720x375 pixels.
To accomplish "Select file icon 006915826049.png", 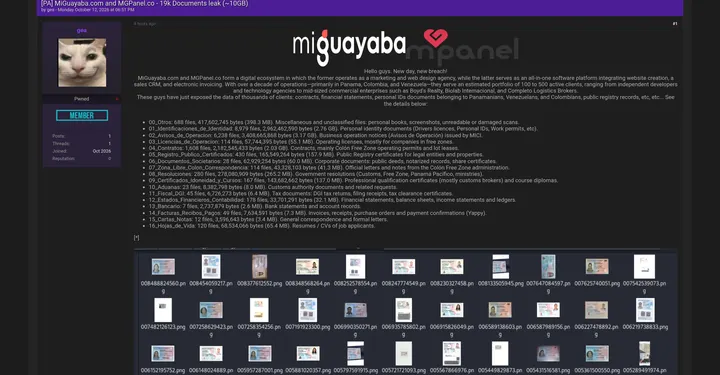I will [452, 310].
